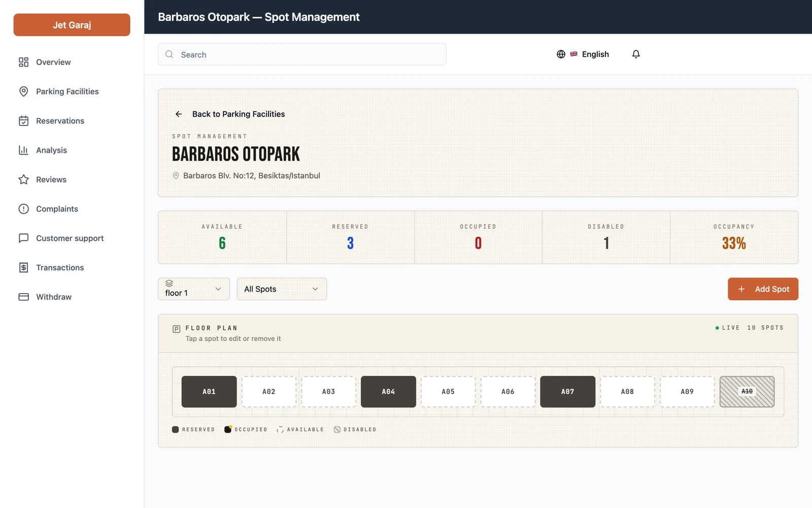Viewport: 812px width, 508px height.
Task: Click the layers icon in floor selector
Action: 169,283
